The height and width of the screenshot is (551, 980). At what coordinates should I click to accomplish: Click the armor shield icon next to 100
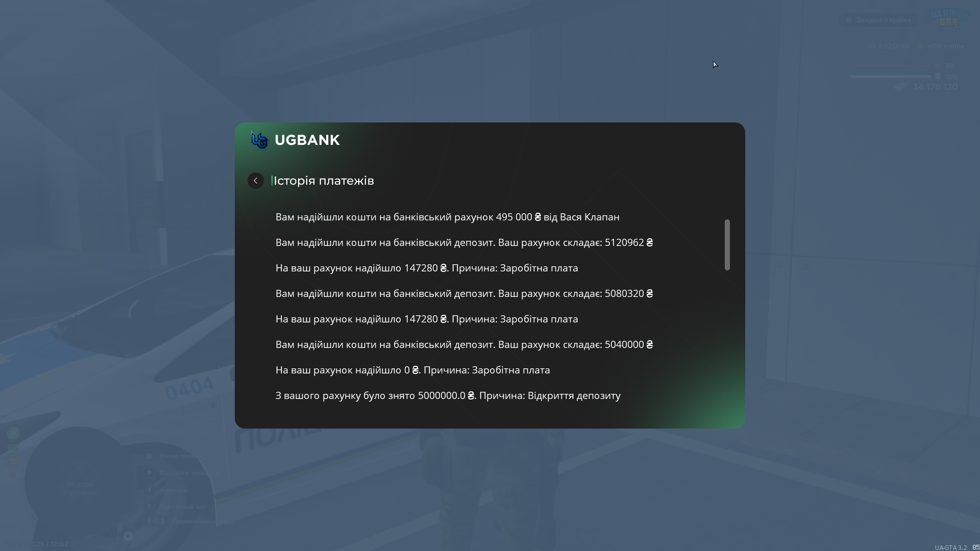click(938, 77)
